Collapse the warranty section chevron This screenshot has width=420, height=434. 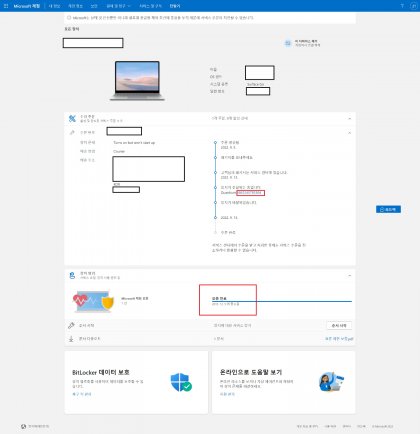(350, 276)
